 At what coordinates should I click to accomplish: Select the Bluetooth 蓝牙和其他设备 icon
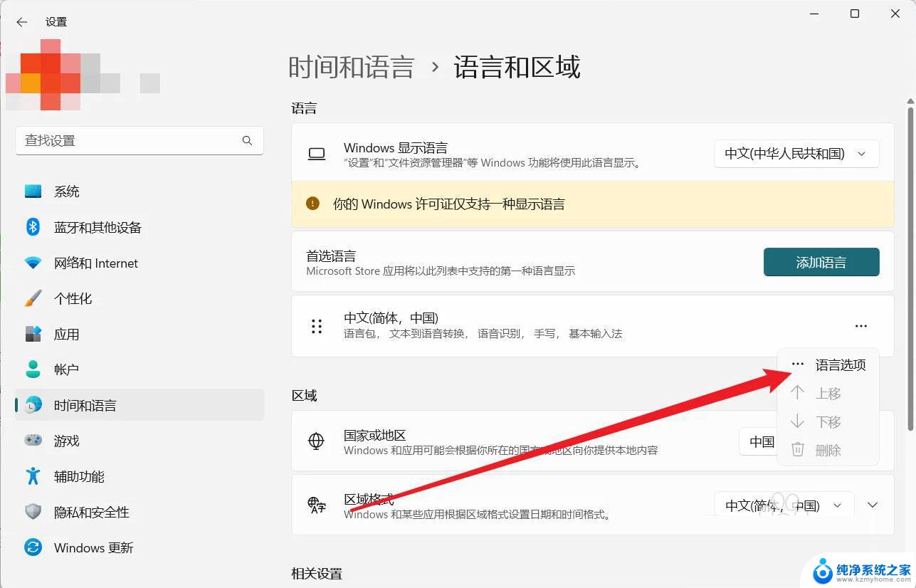click(33, 227)
